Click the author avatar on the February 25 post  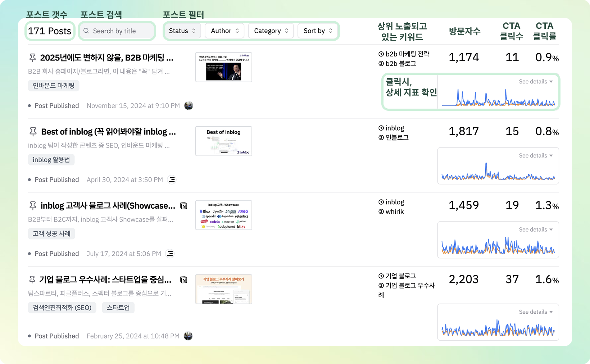(188, 336)
